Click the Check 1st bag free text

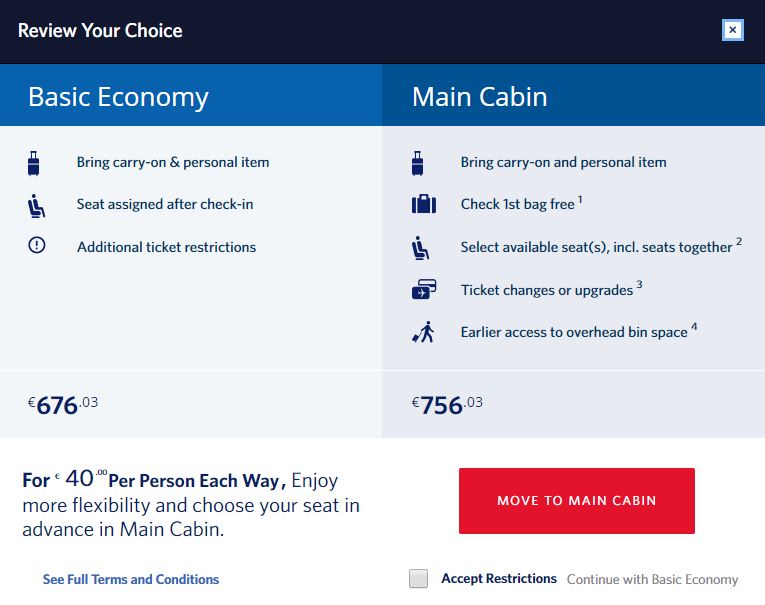(x=518, y=204)
